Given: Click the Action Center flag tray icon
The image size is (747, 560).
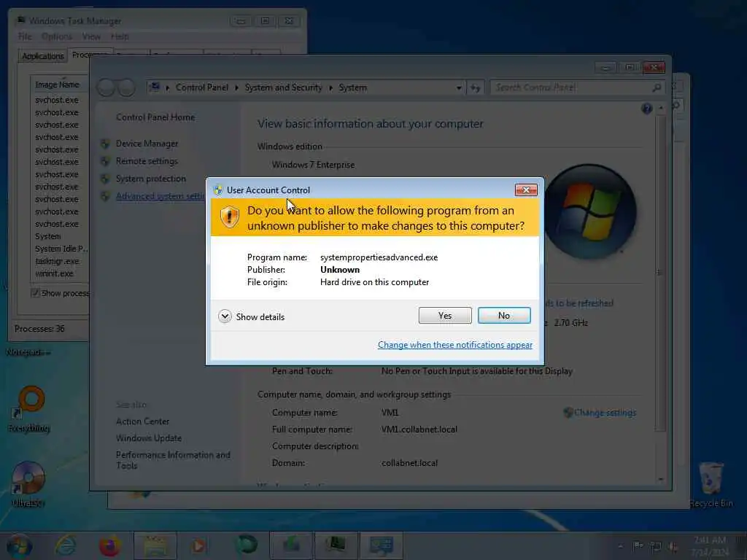Looking at the screenshot, I should (x=638, y=546).
